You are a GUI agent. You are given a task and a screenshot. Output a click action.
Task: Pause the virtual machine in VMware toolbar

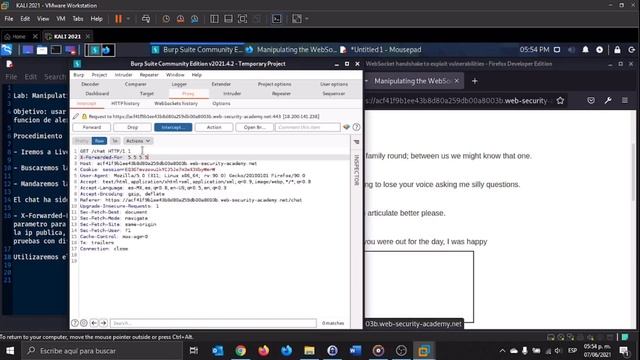(118, 19)
